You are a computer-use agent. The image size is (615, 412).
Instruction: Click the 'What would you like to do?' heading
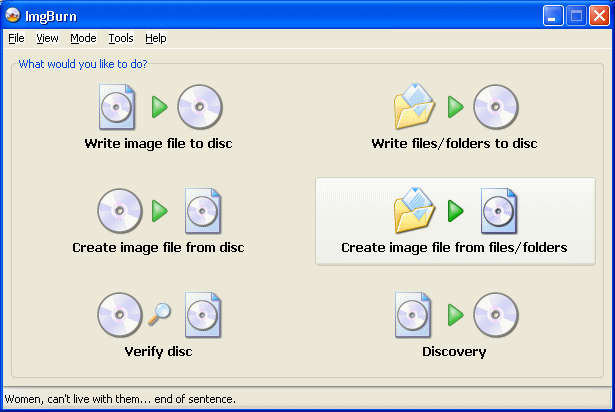(x=83, y=64)
